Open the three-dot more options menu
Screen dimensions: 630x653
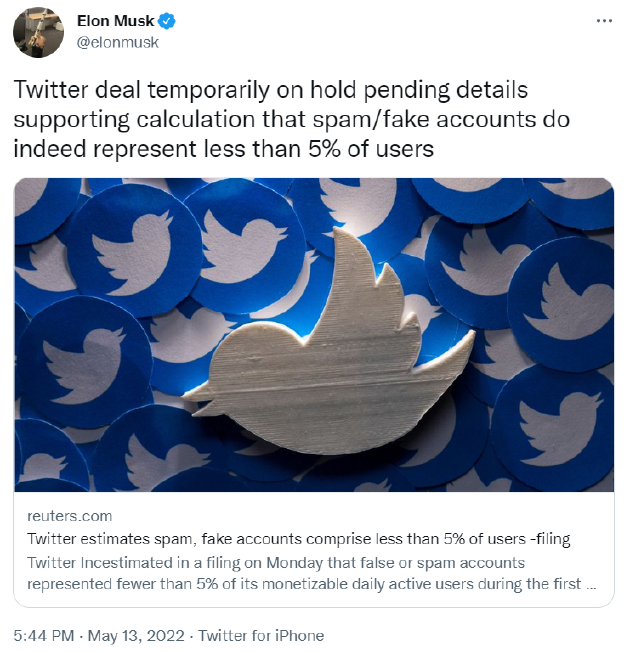coord(604,20)
